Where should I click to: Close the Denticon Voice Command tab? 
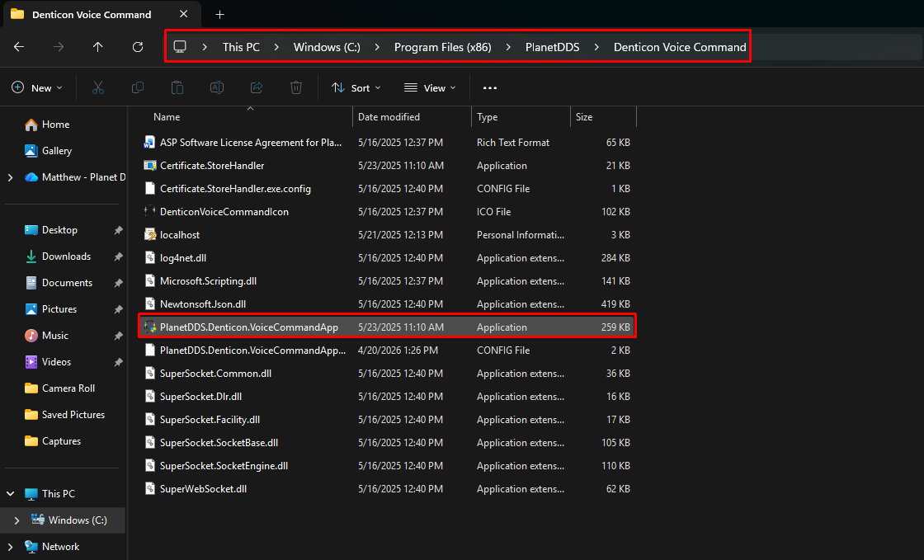[x=184, y=13]
